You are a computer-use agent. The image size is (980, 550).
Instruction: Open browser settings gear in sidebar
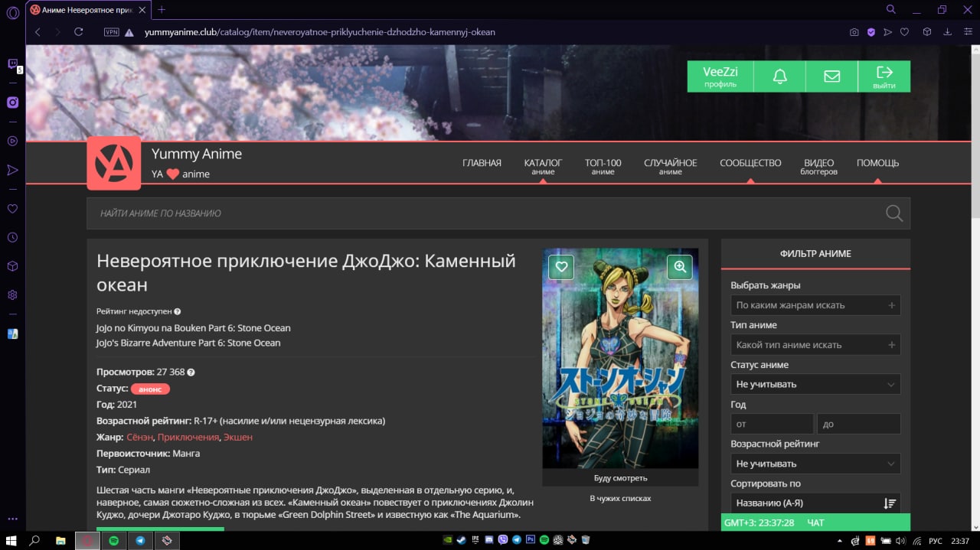click(x=12, y=295)
